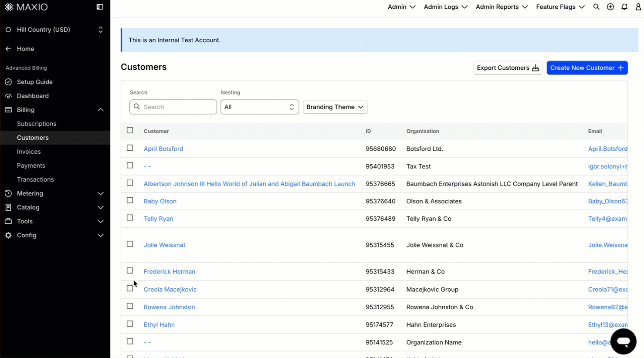
Task: Open the notifications bell icon
Action: click(x=624, y=7)
